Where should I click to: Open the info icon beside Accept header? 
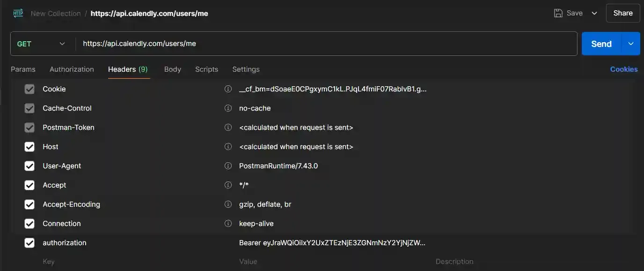228,185
